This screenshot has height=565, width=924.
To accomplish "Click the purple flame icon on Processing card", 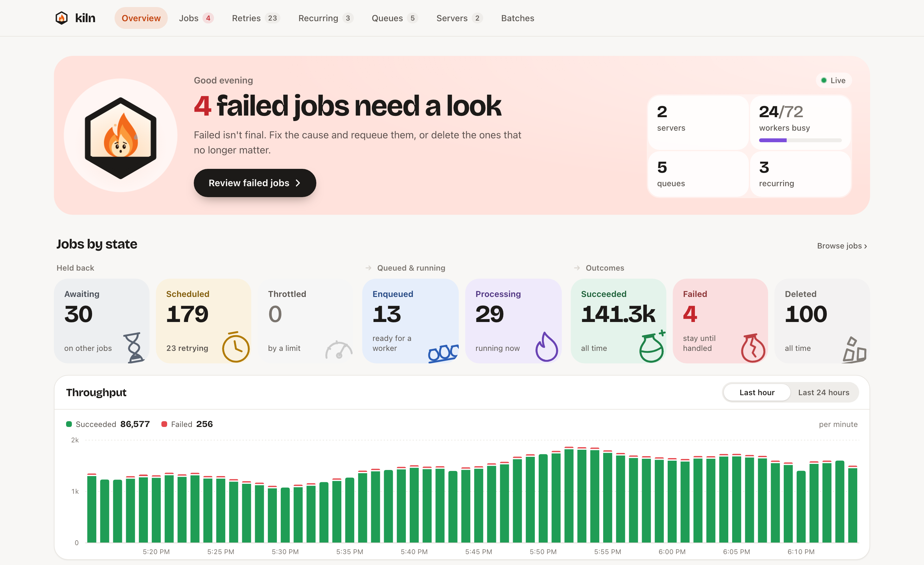I will [x=546, y=347].
